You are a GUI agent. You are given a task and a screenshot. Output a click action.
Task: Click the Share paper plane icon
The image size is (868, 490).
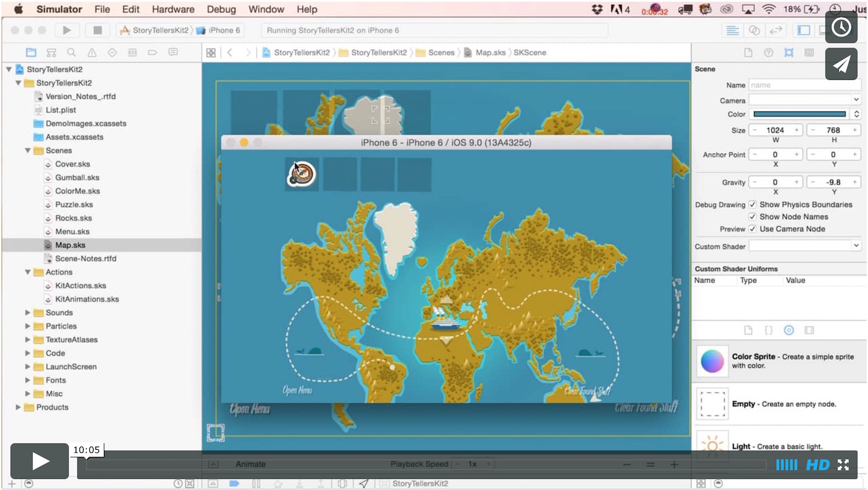pyautogui.click(x=841, y=64)
